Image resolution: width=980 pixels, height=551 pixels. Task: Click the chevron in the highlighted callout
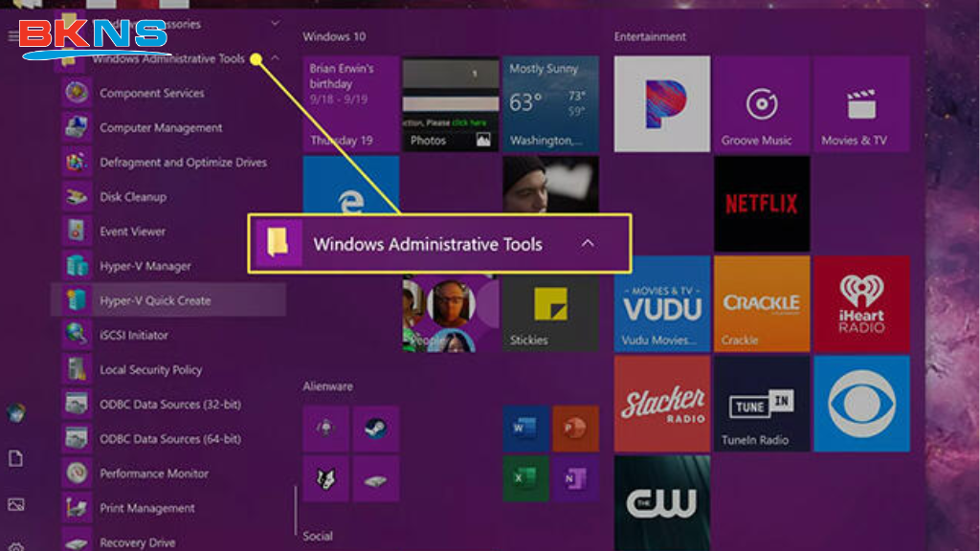point(589,244)
